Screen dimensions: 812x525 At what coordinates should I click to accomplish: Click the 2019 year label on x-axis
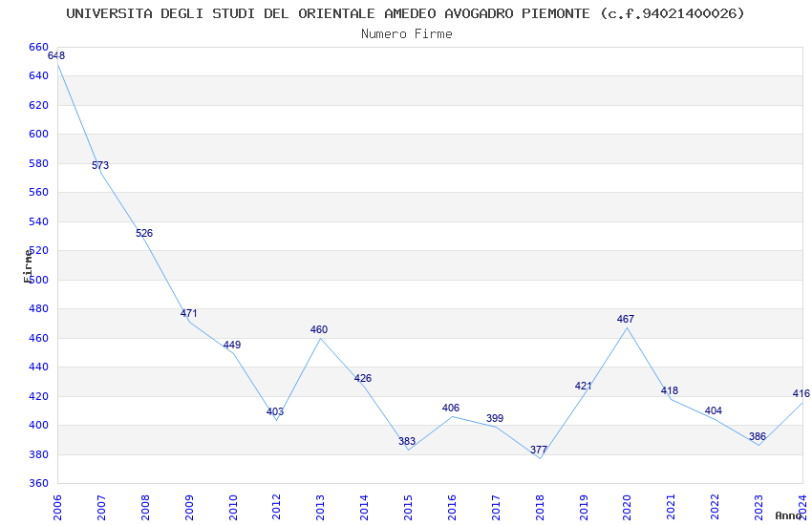click(584, 507)
